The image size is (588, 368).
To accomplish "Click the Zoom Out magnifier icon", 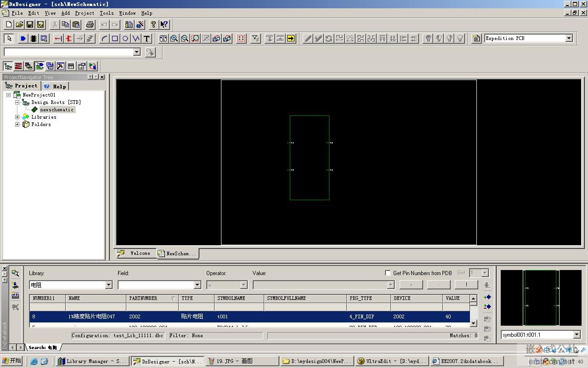I will 185,38.
